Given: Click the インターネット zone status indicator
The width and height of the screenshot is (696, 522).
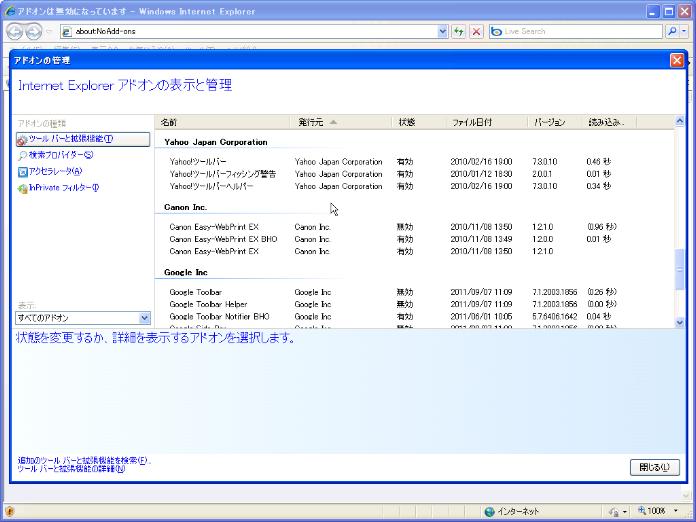Looking at the screenshot, I should [512, 511].
